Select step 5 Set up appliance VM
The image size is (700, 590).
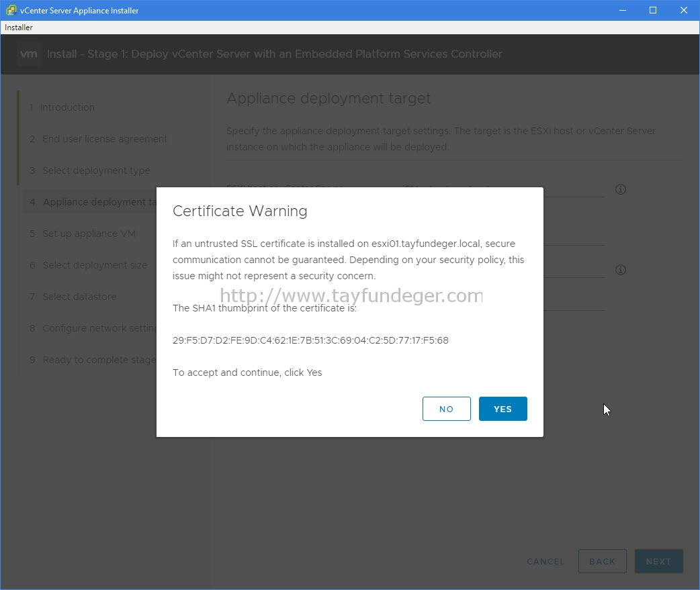83,234
